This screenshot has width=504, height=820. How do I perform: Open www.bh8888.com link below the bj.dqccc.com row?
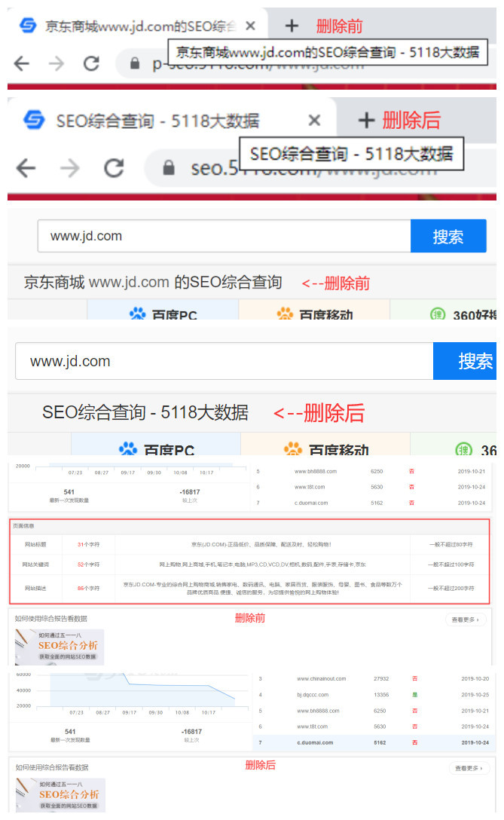318,711
